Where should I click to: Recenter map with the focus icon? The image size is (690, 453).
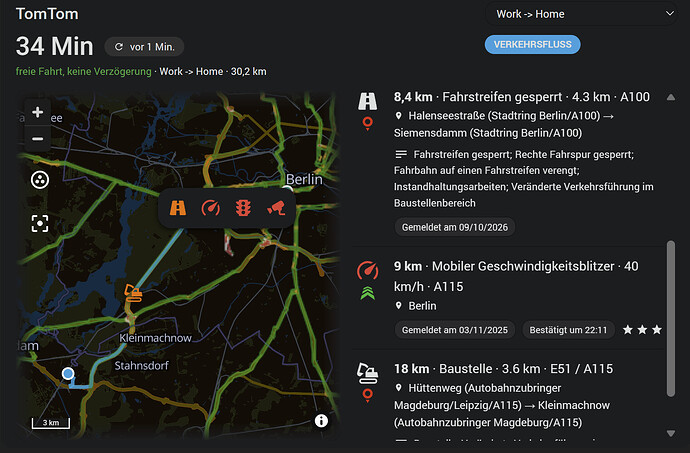tap(40, 224)
